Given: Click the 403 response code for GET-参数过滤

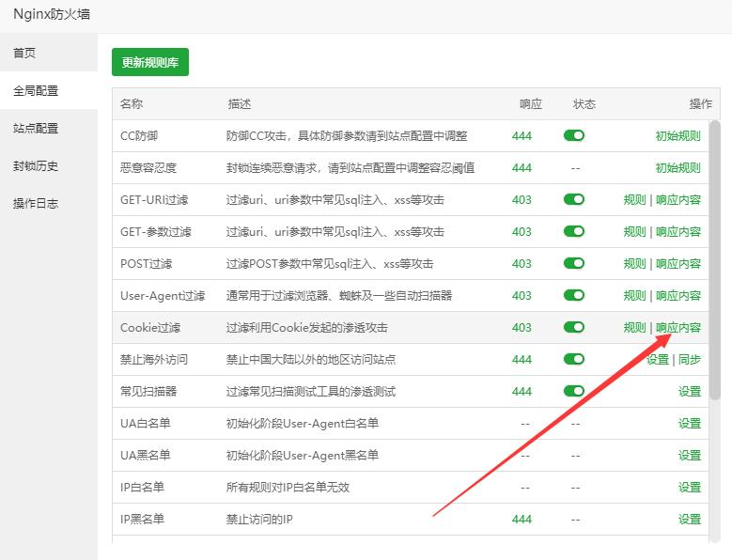Looking at the screenshot, I should click(522, 231).
